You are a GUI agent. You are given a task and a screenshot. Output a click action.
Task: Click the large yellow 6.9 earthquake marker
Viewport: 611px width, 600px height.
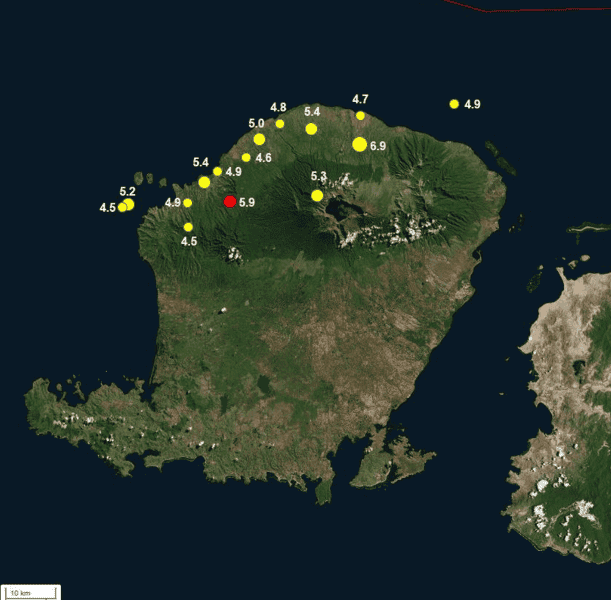pyautogui.click(x=359, y=144)
